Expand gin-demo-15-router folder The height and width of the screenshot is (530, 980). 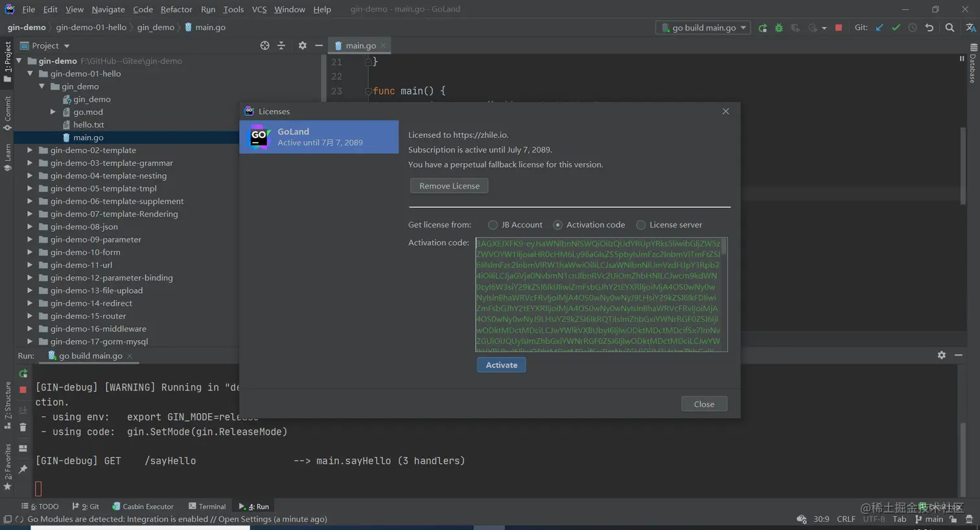[30, 316]
